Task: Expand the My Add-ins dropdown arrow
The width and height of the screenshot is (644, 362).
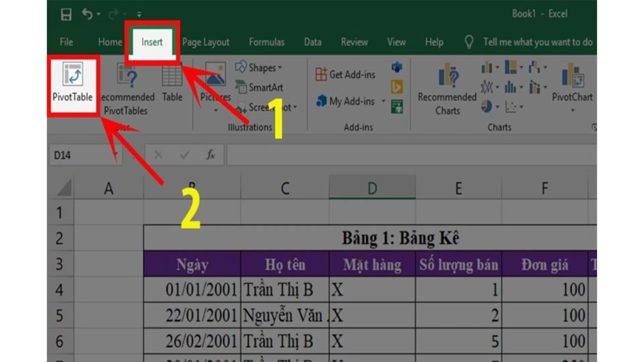Action: pyautogui.click(x=383, y=101)
